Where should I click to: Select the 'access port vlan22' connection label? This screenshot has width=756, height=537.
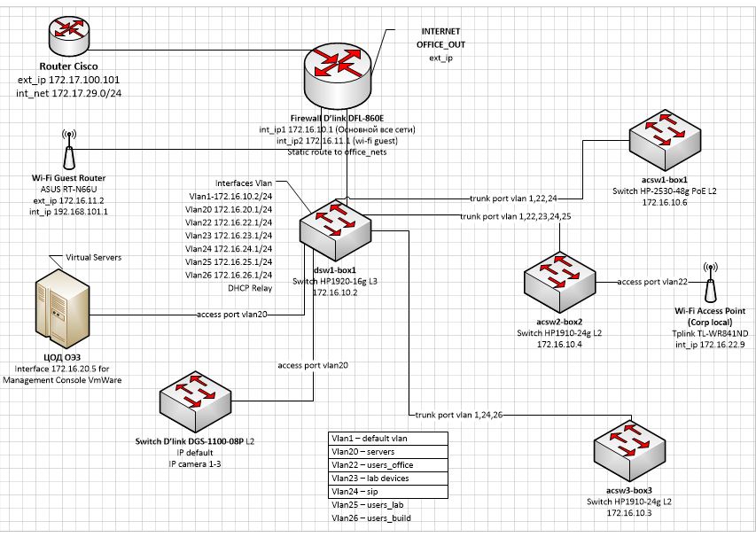pos(652,282)
